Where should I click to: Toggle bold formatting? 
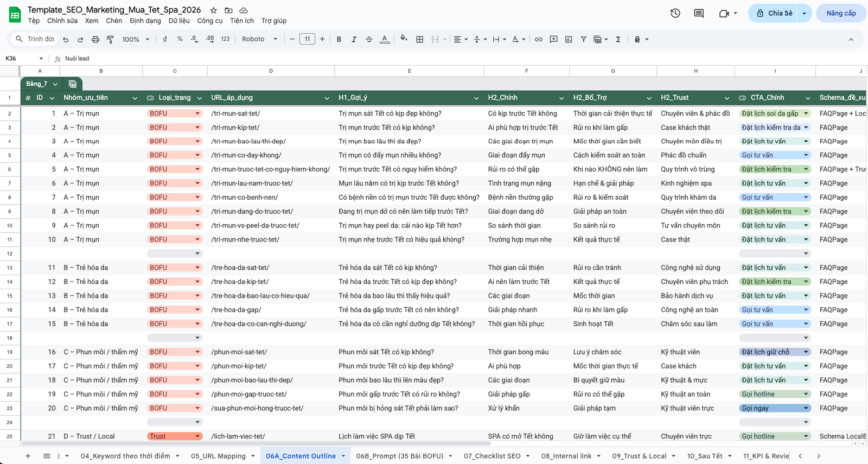(x=339, y=39)
